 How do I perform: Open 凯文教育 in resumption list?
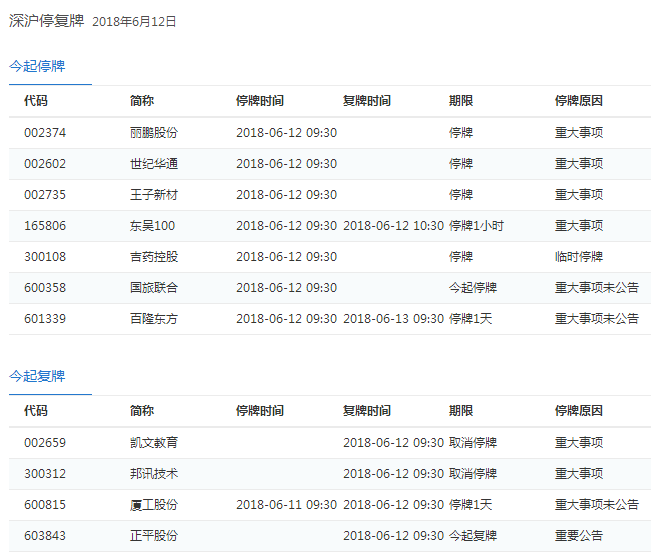pyautogui.click(x=154, y=443)
